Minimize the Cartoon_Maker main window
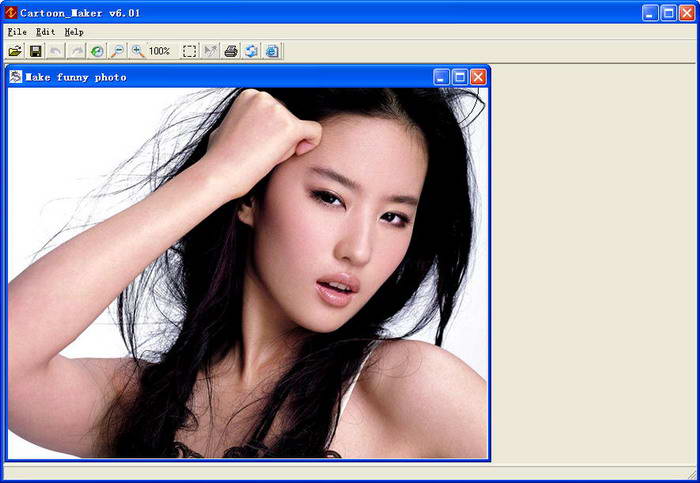This screenshot has width=700, height=483. 650,13
